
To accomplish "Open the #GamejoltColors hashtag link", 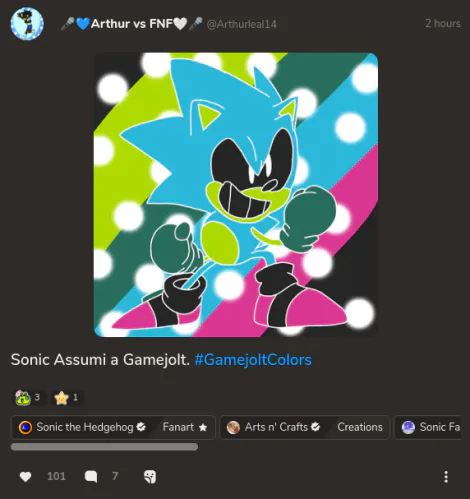I will [253, 360].
